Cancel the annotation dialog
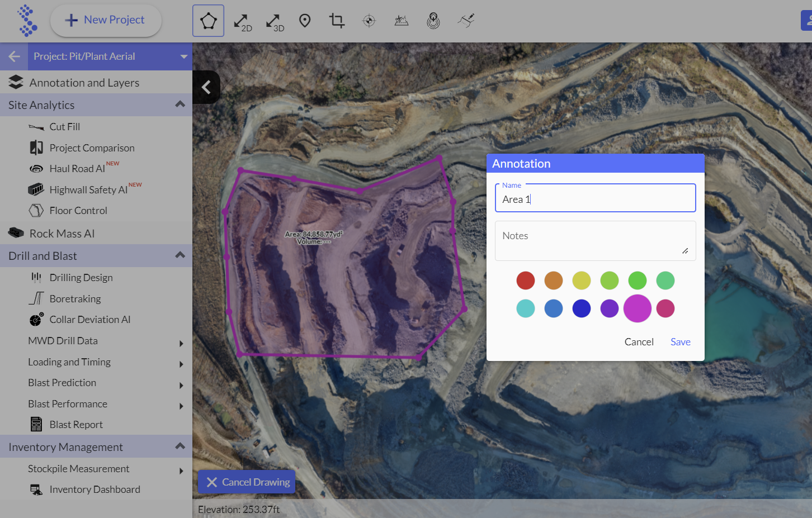 point(639,342)
